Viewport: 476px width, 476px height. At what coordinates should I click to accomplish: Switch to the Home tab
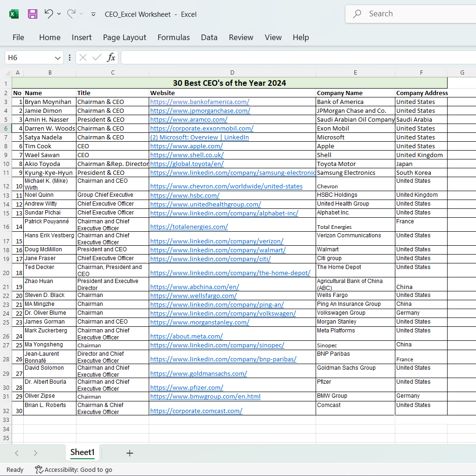(x=50, y=37)
